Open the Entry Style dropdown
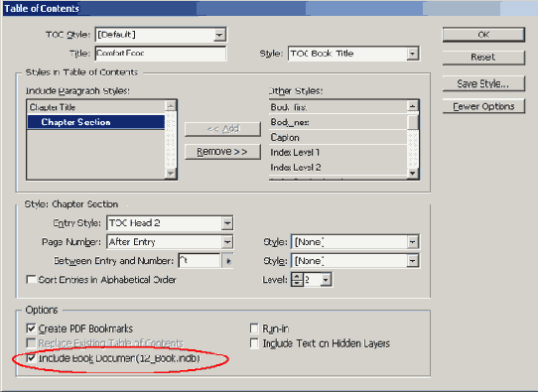The height and width of the screenshot is (392, 538). [x=227, y=223]
